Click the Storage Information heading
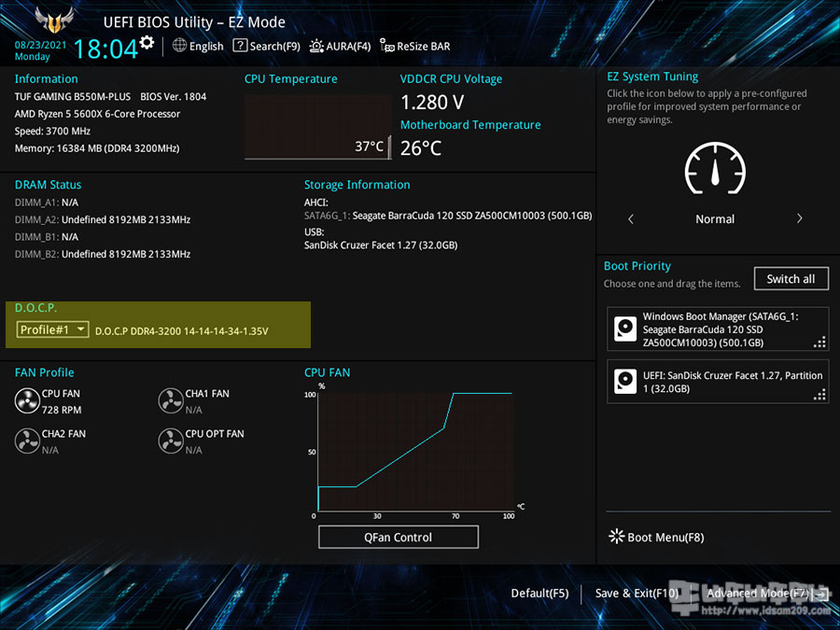The image size is (840, 630). tap(357, 185)
